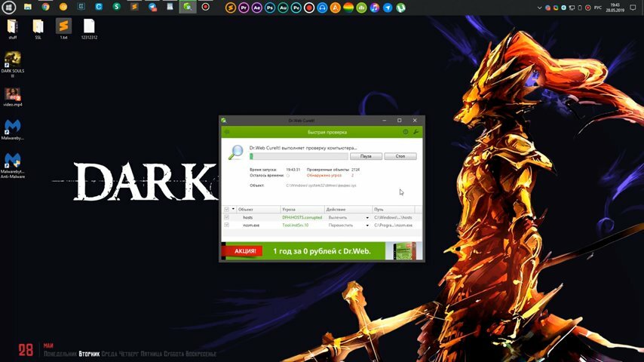Toggle the select-all threats checkbox

pos(226,209)
